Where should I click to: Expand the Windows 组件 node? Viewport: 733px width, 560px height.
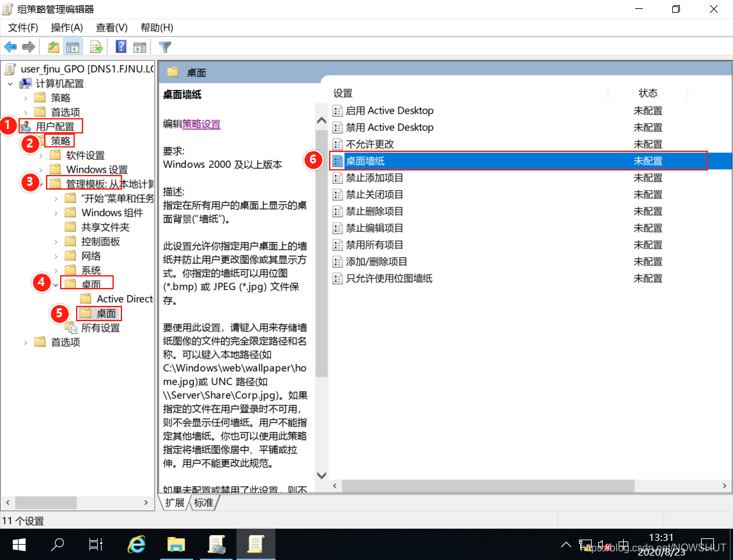click(56, 213)
